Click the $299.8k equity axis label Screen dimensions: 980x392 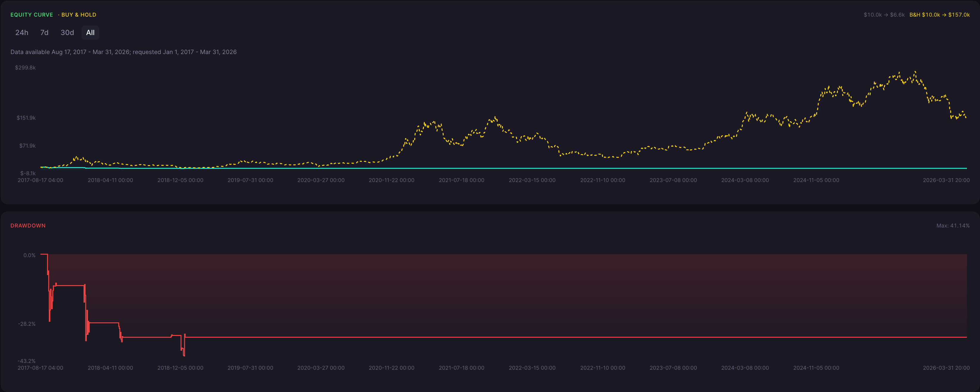pyautogui.click(x=25, y=68)
